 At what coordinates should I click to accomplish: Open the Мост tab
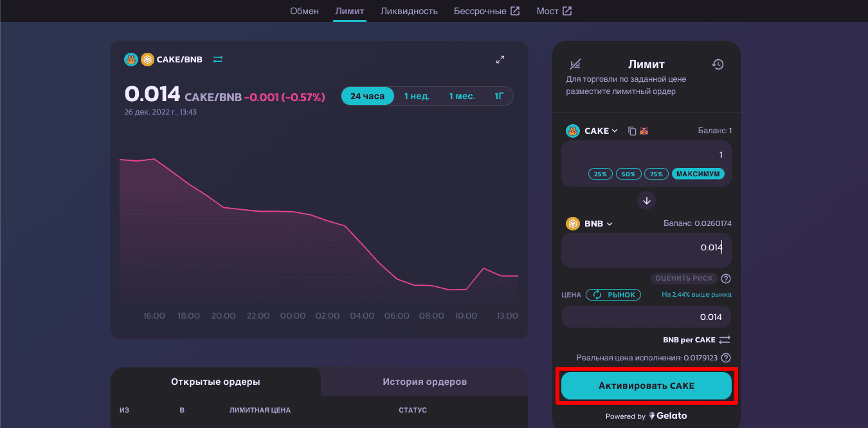tap(548, 11)
